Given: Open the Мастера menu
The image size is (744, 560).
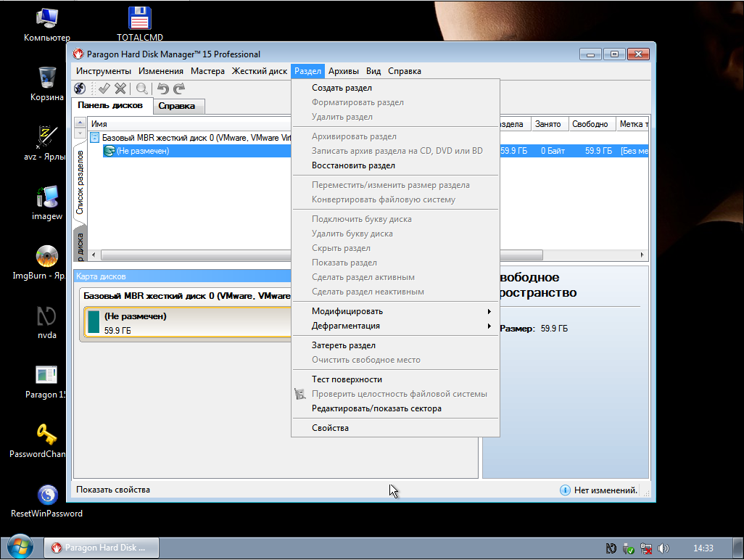Looking at the screenshot, I should tap(207, 71).
